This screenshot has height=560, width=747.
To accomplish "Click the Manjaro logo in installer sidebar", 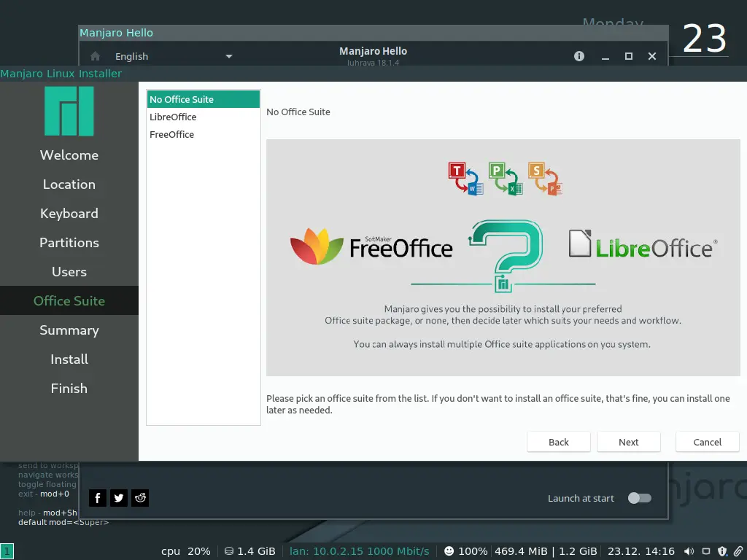I will pyautogui.click(x=69, y=111).
